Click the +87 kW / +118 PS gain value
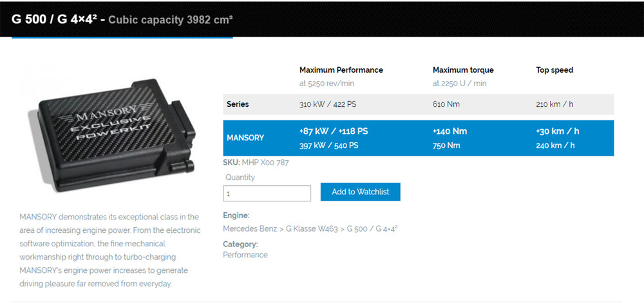 [333, 131]
